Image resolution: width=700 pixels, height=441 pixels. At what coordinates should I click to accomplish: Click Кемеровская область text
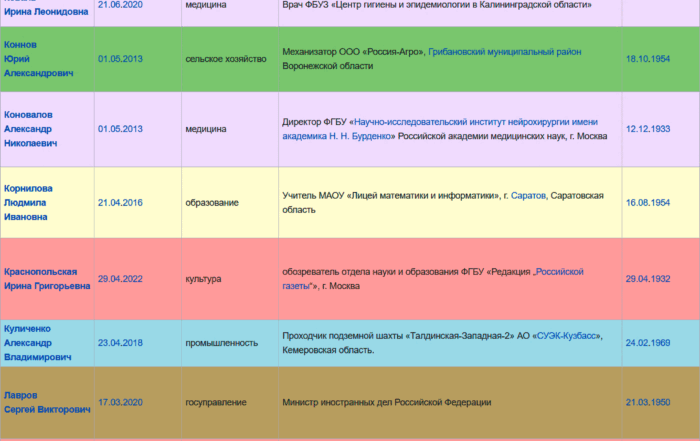[328, 350]
